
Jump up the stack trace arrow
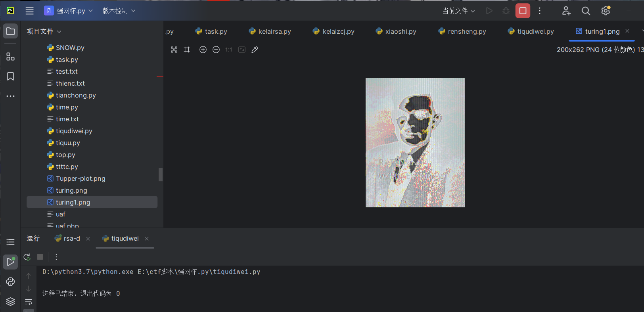coord(29,276)
